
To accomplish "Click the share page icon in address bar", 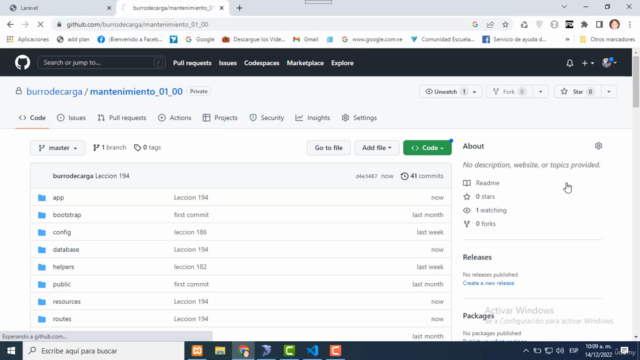I will (x=490, y=24).
